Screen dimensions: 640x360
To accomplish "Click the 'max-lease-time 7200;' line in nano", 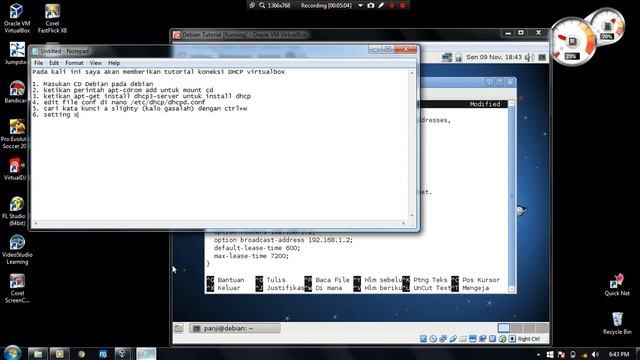I will (251, 256).
